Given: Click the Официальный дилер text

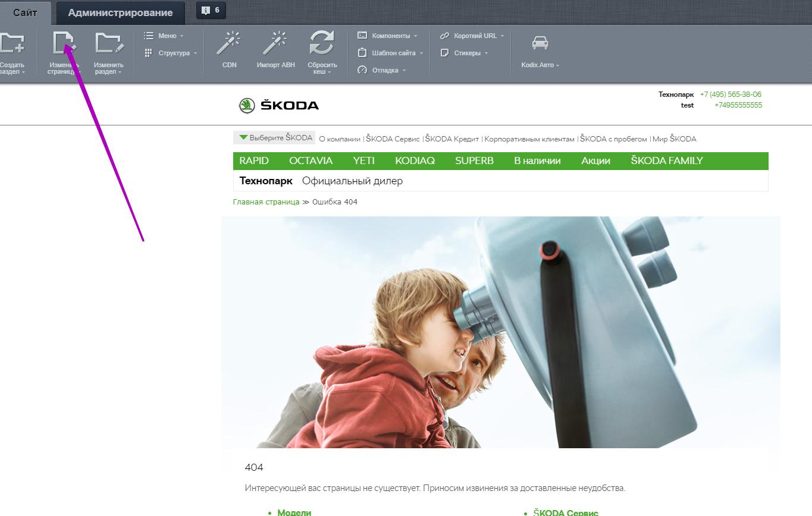Looking at the screenshot, I should (352, 181).
